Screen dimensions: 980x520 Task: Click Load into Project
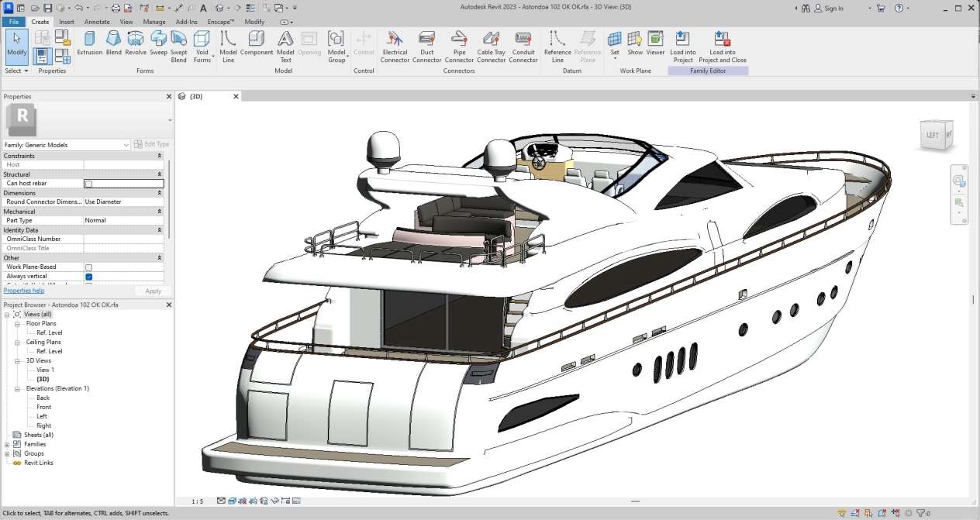coord(682,46)
